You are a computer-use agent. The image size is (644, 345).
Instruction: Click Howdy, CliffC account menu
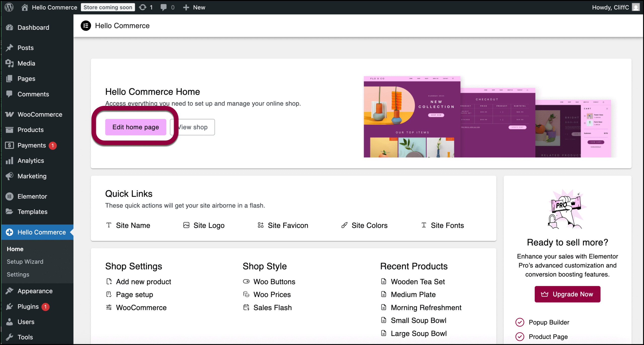pyautogui.click(x=616, y=7)
